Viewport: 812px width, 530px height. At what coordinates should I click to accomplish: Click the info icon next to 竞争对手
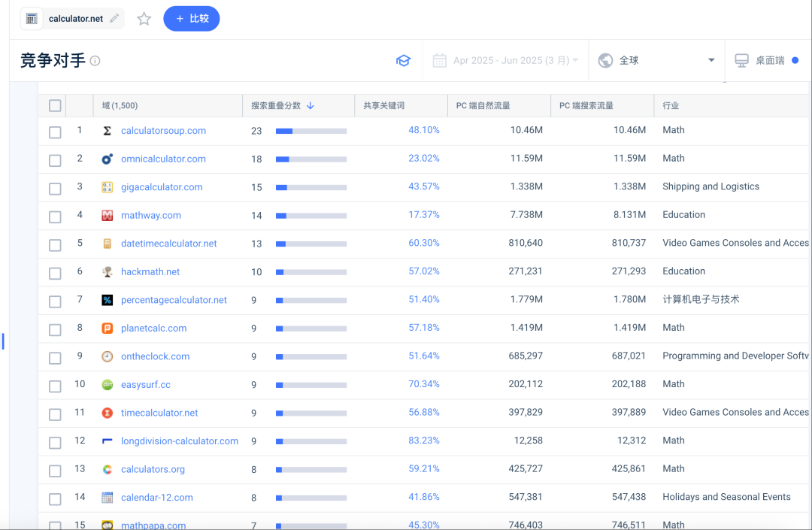(x=95, y=61)
